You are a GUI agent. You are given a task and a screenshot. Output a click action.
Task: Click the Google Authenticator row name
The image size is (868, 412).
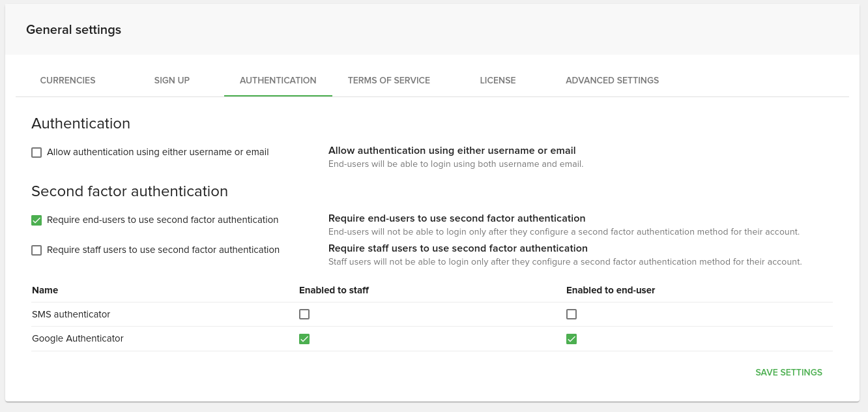coord(78,339)
